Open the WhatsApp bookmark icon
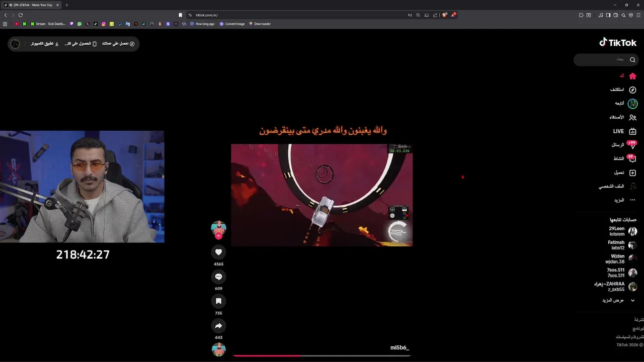This screenshot has height=362, width=644. [79, 24]
